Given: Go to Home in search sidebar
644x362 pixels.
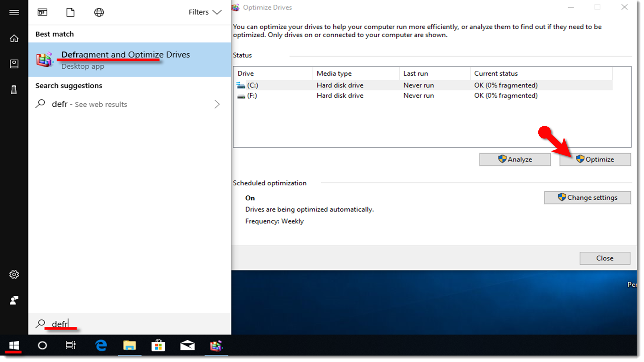Looking at the screenshot, I should (x=14, y=38).
